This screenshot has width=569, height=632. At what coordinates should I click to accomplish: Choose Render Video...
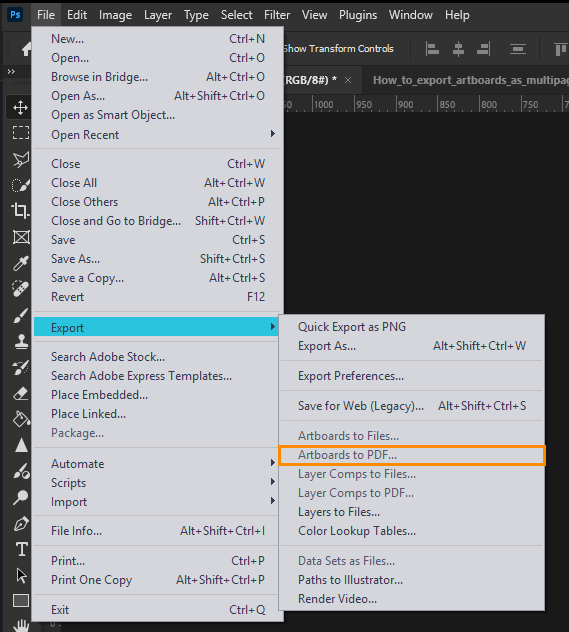(x=412, y=599)
